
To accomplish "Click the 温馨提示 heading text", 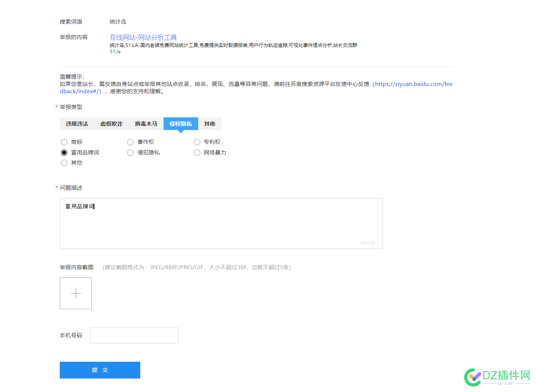I will pos(72,77).
